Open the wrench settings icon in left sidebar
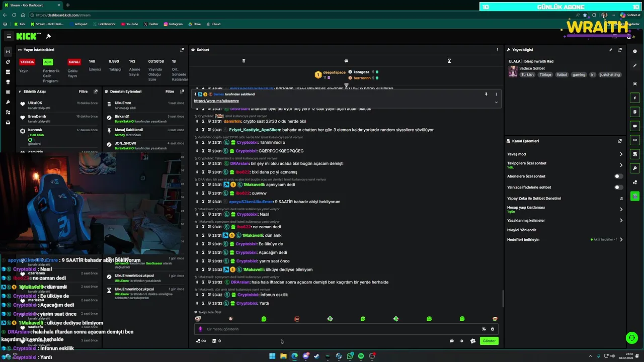This screenshot has height=362, width=644. pyautogui.click(x=8, y=102)
